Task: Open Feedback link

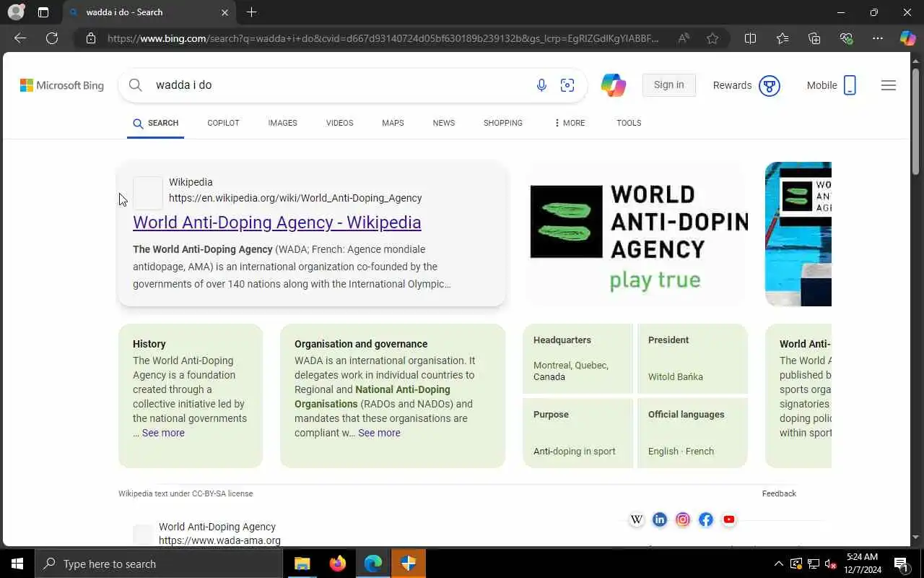Action: 779,493
